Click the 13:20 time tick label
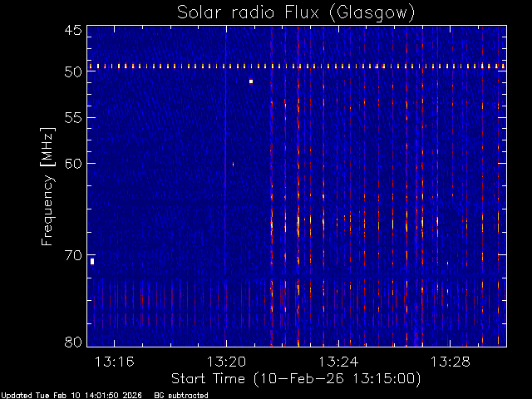 coord(226,362)
